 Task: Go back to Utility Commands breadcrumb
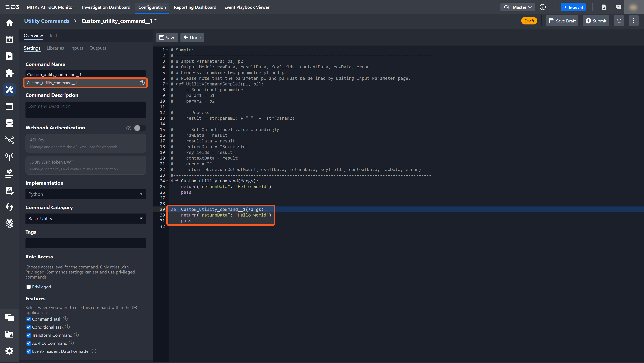pos(47,21)
